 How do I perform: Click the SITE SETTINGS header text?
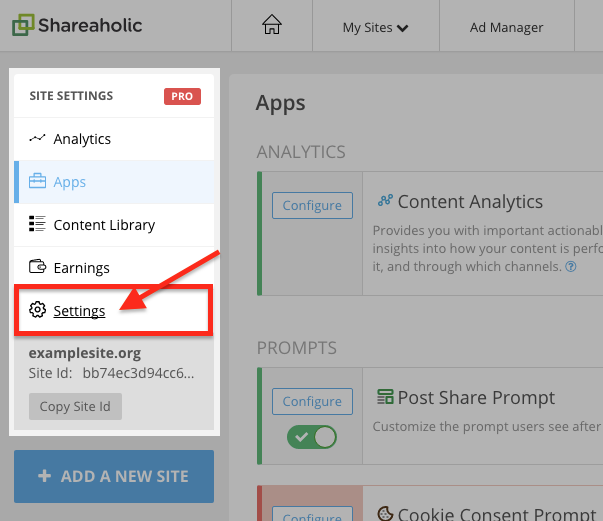(x=72, y=96)
